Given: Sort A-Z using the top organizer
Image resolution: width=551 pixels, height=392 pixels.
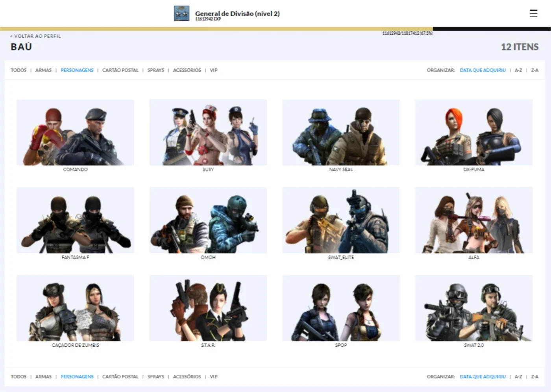Looking at the screenshot, I should [518, 70].
